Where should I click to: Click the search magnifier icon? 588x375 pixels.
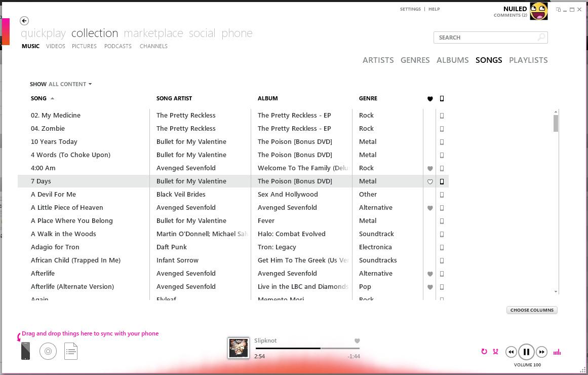(541, 37)
